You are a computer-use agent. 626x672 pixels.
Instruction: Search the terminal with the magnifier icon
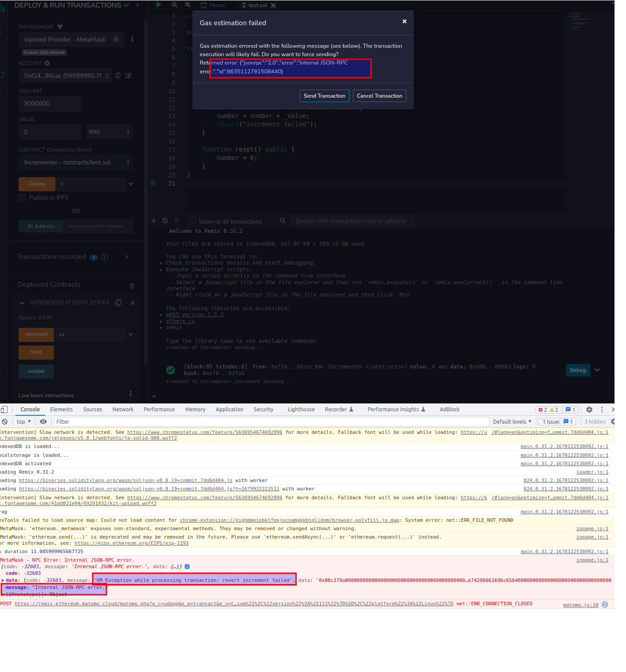pos(283,220)
